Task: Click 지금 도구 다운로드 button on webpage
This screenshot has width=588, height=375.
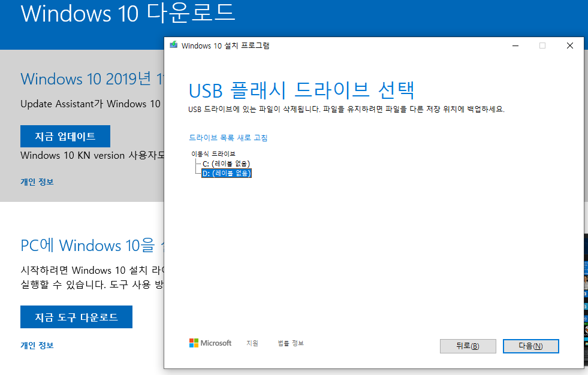Action: [76, 317]
